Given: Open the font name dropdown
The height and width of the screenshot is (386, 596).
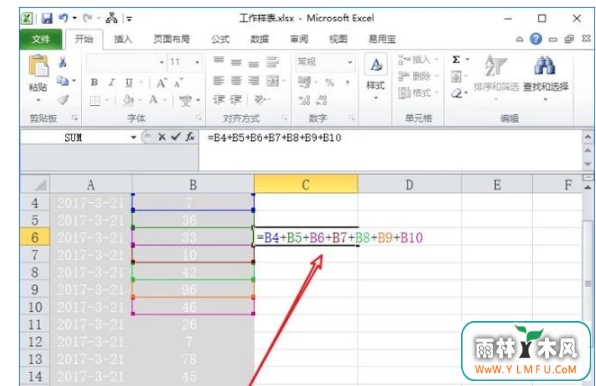Looking at the screenshot, I should [x=161, y=62].
